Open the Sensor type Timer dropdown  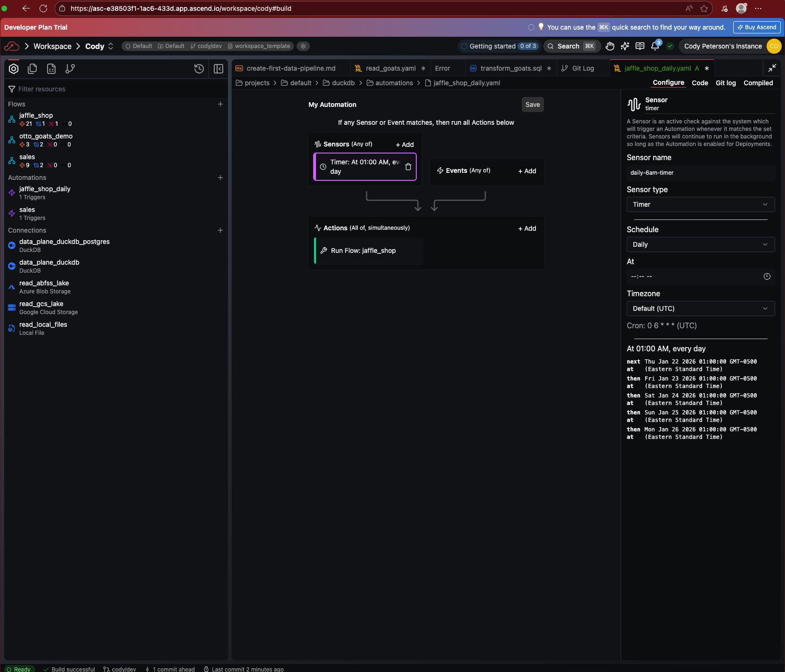click(x=700, y=204)
